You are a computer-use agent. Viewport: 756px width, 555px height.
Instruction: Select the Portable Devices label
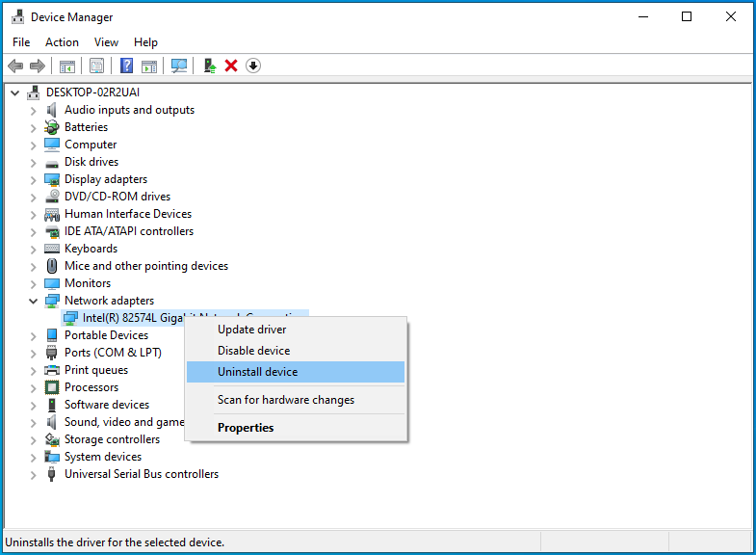pos(107,335)
